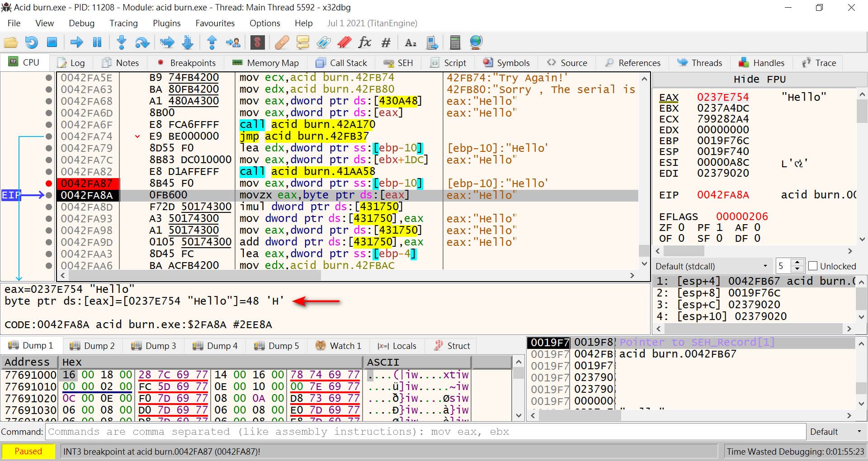Click the Scylla red S icon
868x461 pixels.
pyautogui.click(x=257, y=42)
